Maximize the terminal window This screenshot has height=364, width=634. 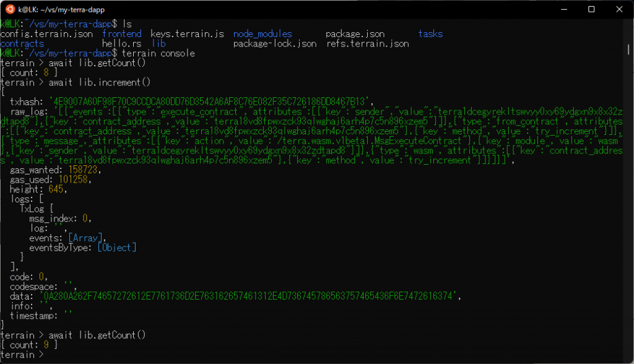591,9
